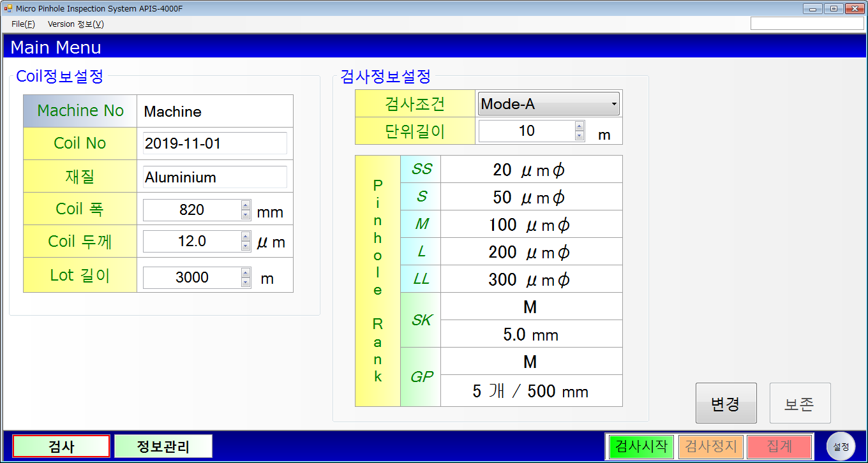The width and height of the screenshot is (868, 463).
Task: Click the Lot 길이 value field
Action: [x=191, y=277]
